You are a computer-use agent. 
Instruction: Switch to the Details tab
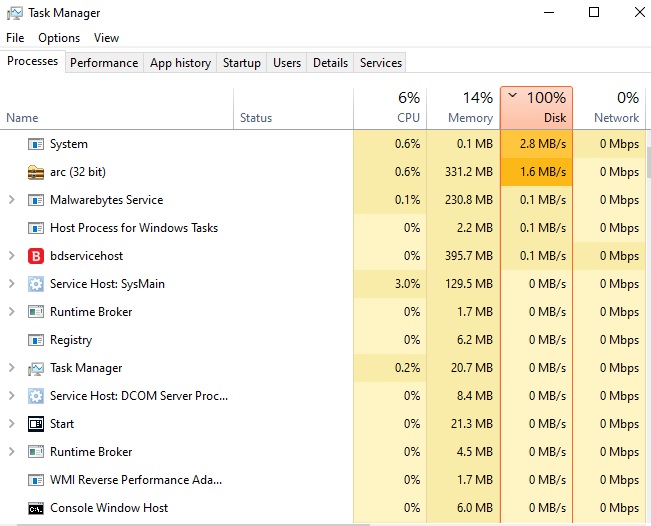pos(330,63)
